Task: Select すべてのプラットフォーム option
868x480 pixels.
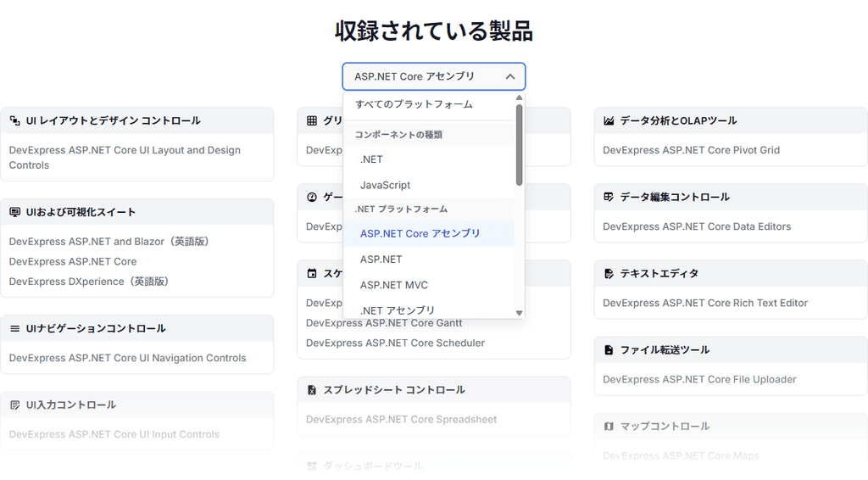Action: (x=428, y=104)
